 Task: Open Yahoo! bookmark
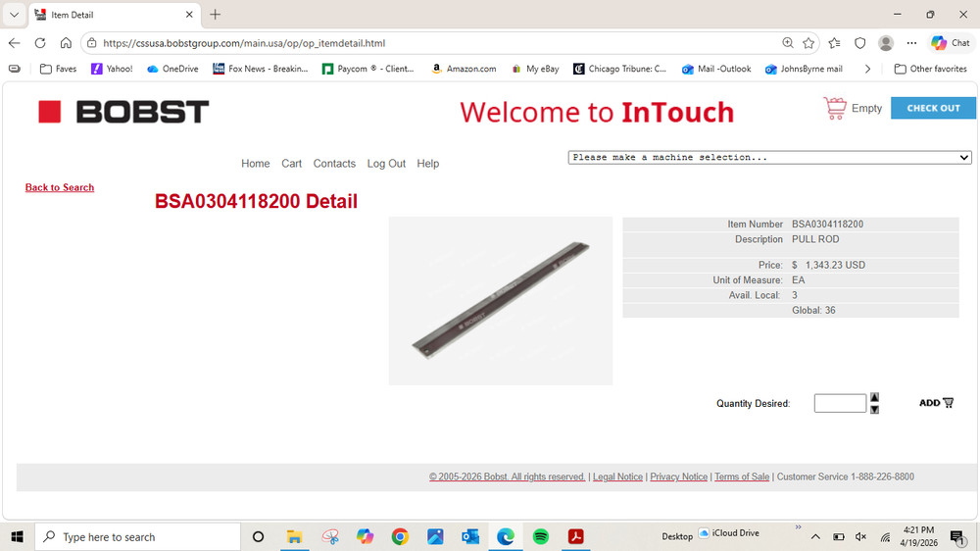tap(112, 69)
